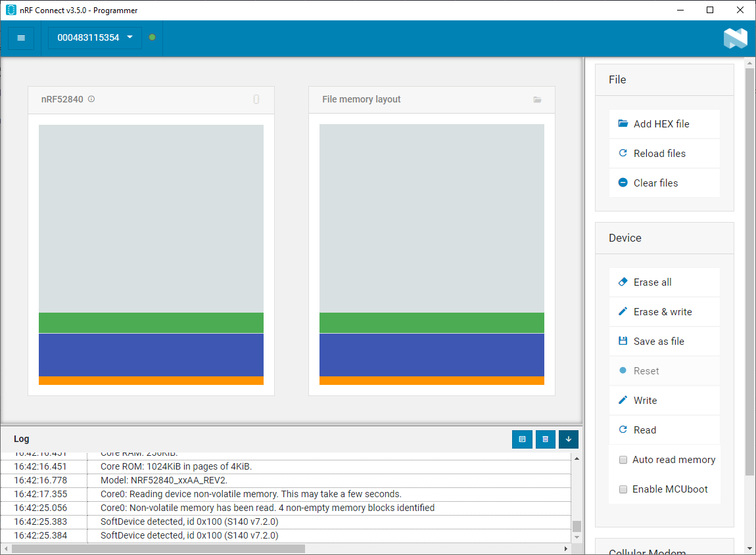Select orange region in nRF52840 memory map
Viewport: 756px width, 555px height.
(x=151, y=380)
